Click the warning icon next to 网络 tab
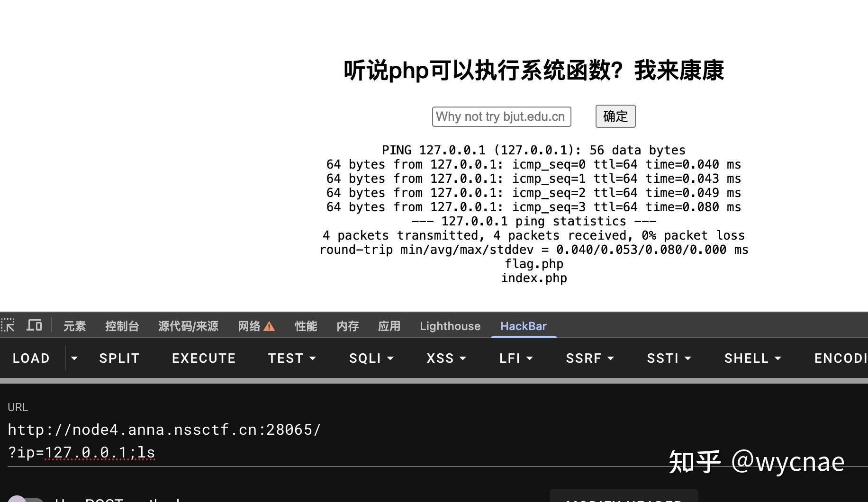 (x=269, y=326)
